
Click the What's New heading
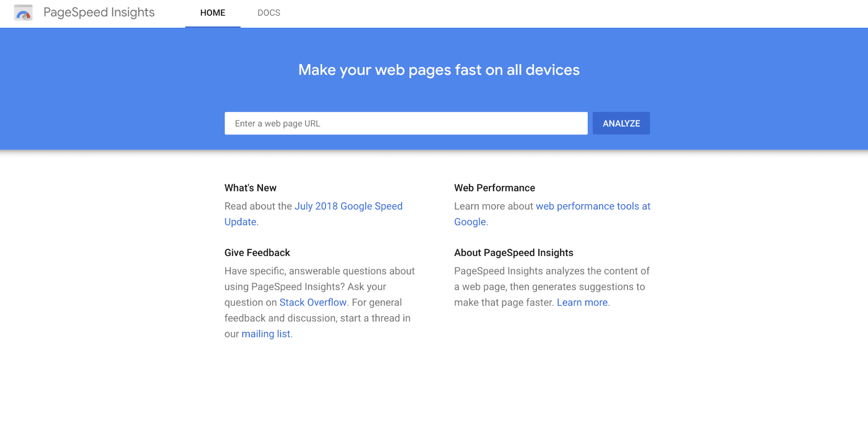click(x=251, y=188)
